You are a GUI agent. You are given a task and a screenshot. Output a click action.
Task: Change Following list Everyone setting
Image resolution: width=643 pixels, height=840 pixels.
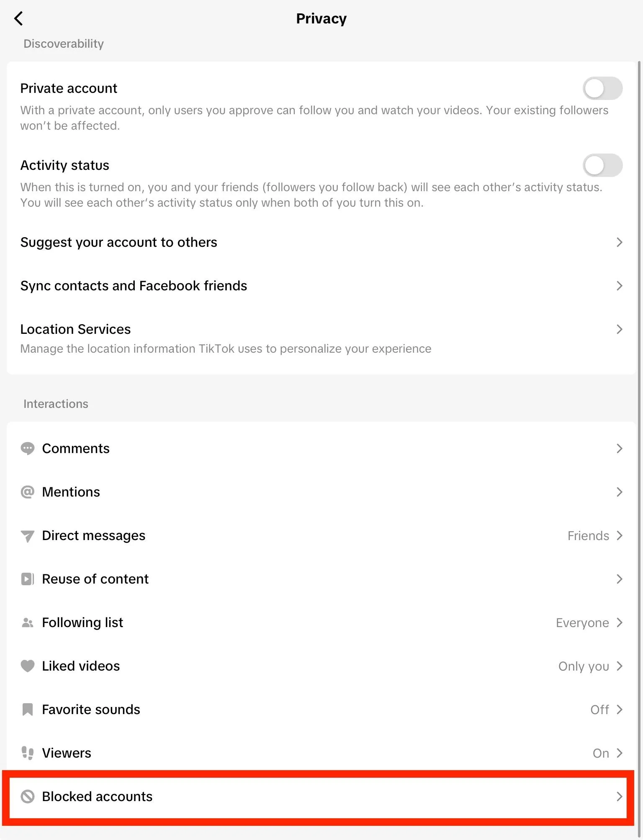click(x=582, y=623)
